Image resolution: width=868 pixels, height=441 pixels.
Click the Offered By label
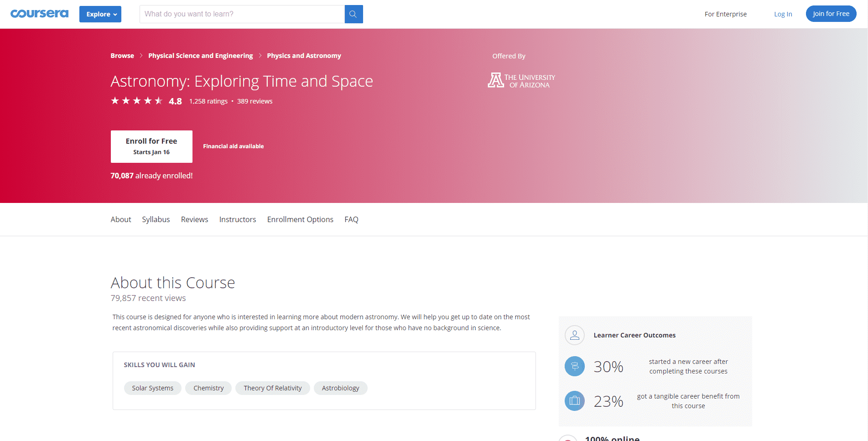pyautogui.click(x=509, y=56)
